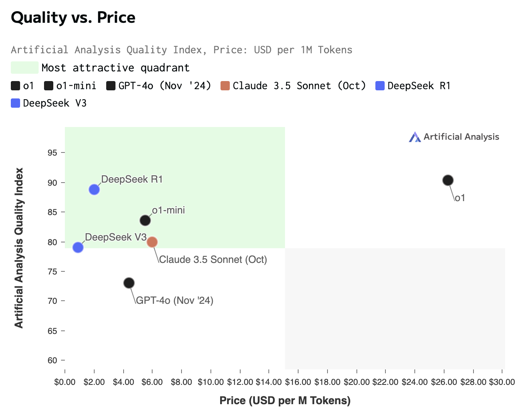Click the DeepSeek R1 point label text
Screen dimensions: 526x420
[x=132, y=180]
